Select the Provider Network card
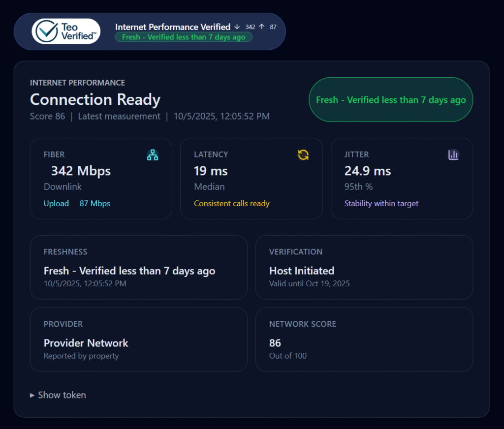The width and height of the screenshot is (504, 429). click(138, 339)
